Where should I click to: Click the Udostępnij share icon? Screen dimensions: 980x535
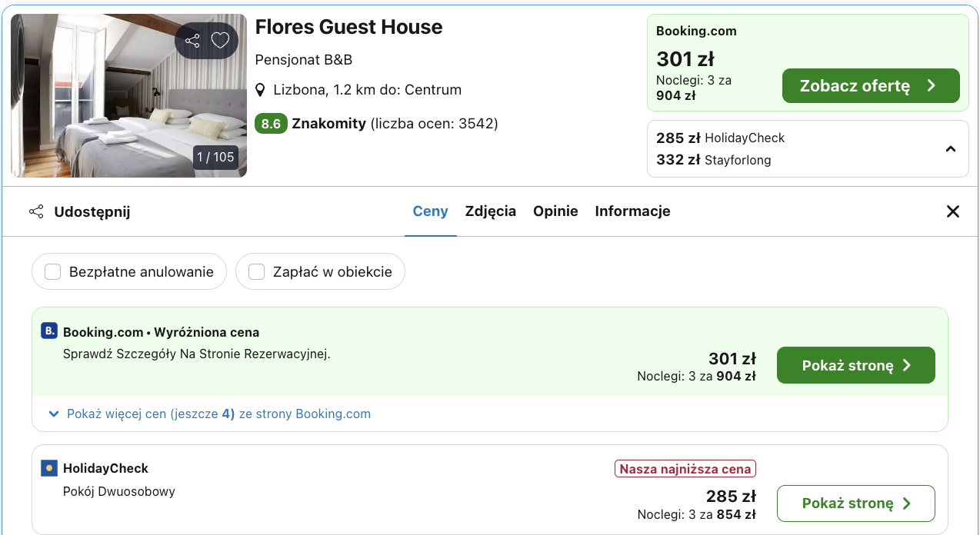[36, 211]
